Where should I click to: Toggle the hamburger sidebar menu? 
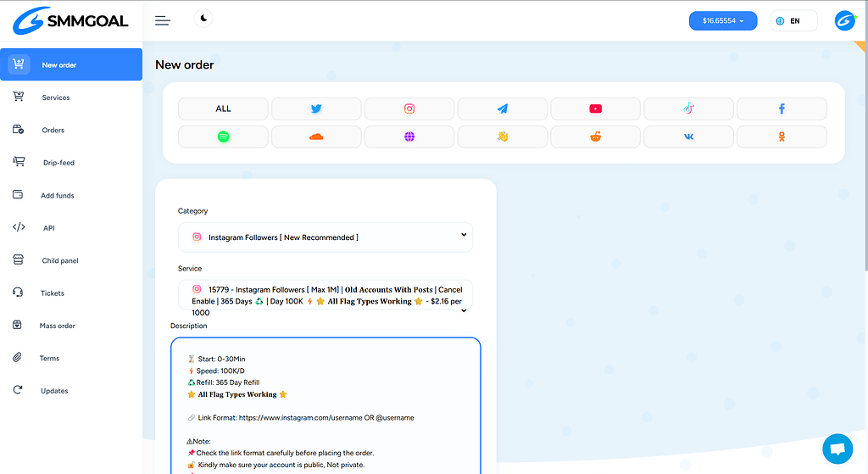tap(162, 20)
